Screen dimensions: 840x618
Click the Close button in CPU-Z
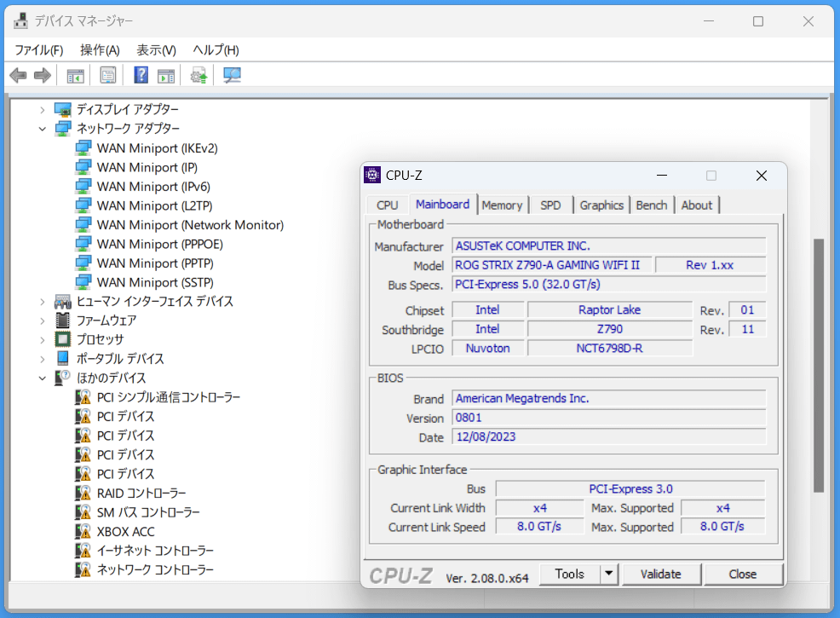[743, 574]
